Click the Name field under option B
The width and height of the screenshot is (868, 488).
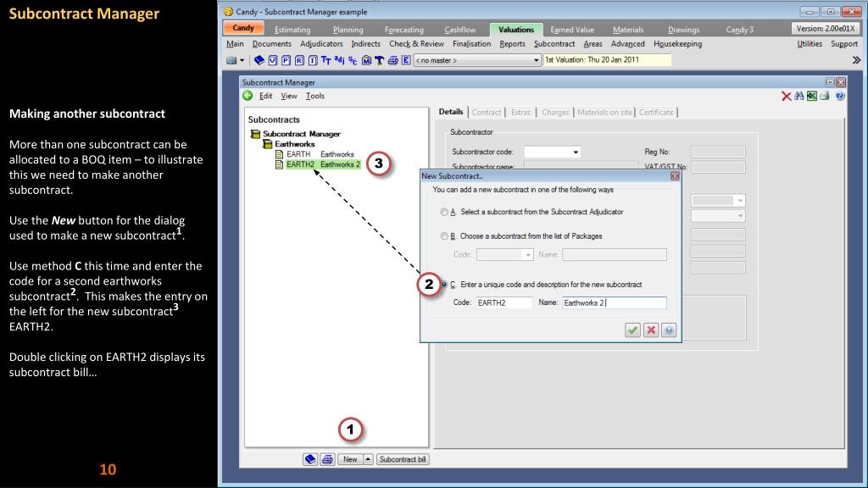(615, 254)
